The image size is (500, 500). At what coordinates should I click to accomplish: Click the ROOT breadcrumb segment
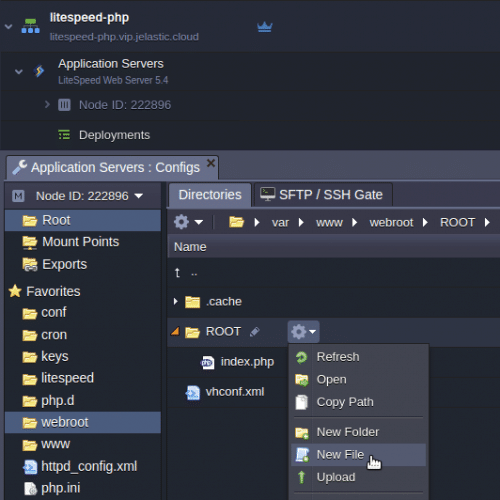457,222
